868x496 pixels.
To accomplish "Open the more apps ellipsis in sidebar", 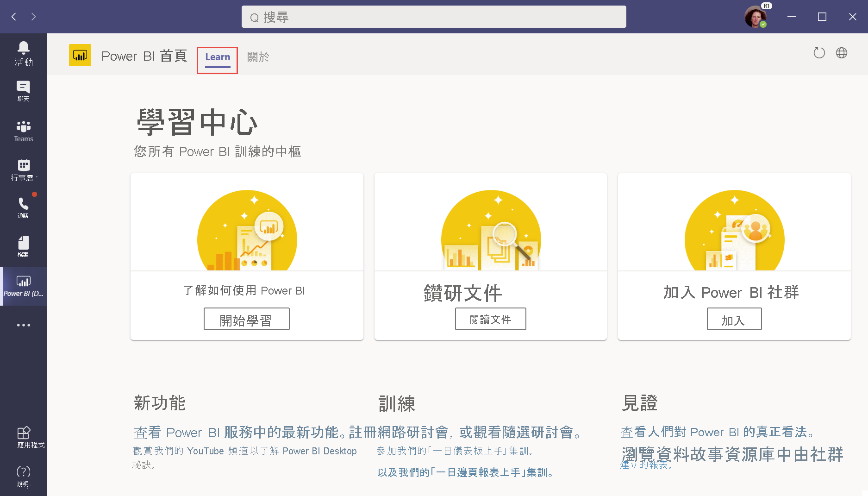I will [24, 325].
